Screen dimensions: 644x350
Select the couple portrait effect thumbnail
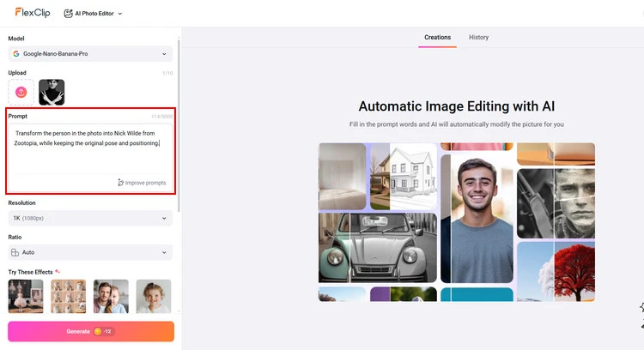111,296
